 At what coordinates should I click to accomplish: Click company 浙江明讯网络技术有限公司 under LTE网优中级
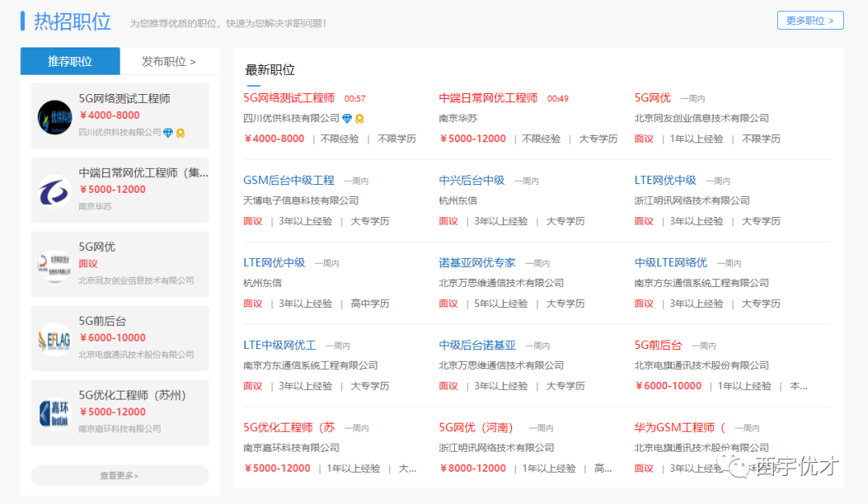point(692,200)
